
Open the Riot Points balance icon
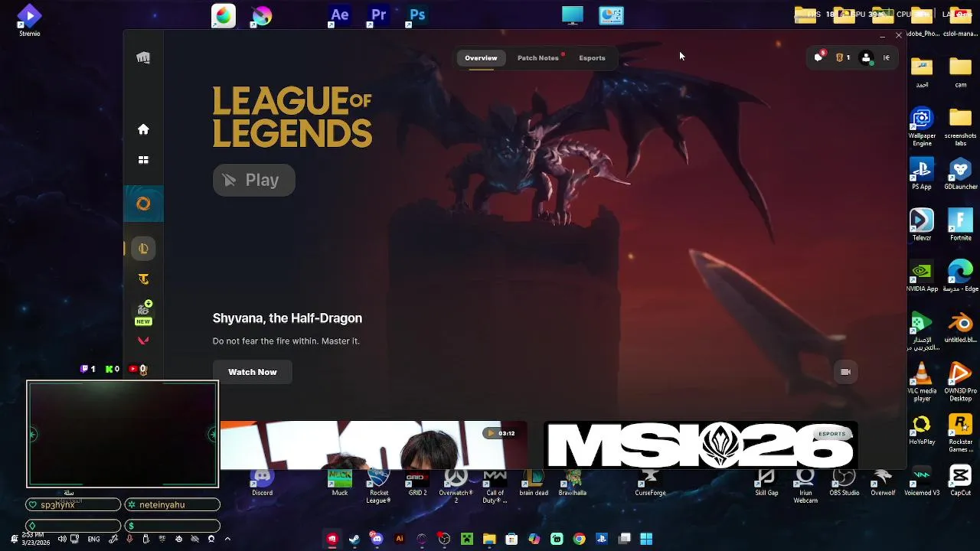click(x=842, y=57)
